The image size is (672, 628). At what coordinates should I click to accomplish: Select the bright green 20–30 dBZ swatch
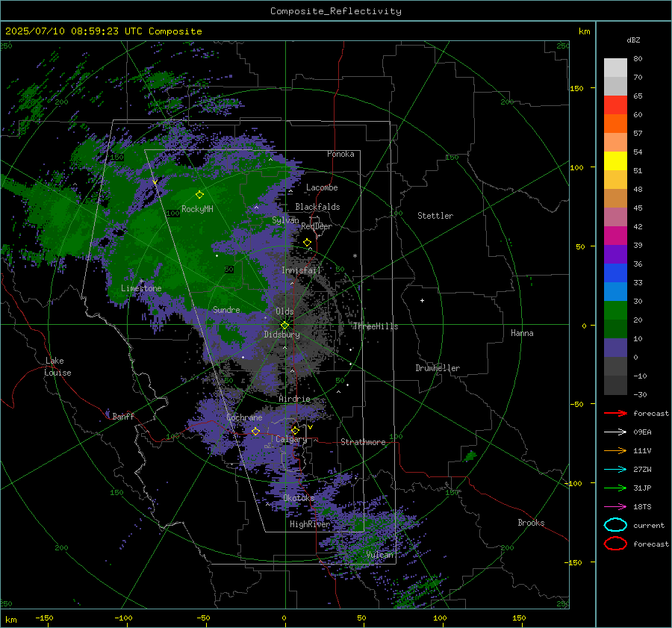click(x=615, y=311)
